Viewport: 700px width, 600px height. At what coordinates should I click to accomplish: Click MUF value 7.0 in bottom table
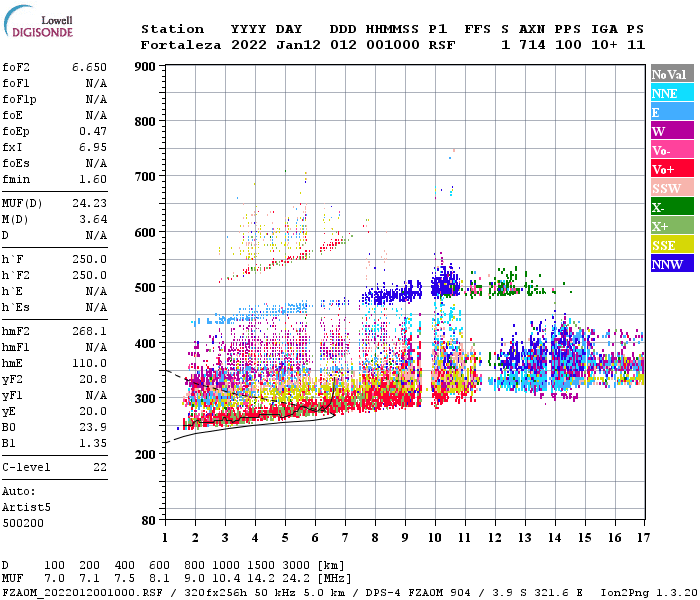tap(54, 579)
